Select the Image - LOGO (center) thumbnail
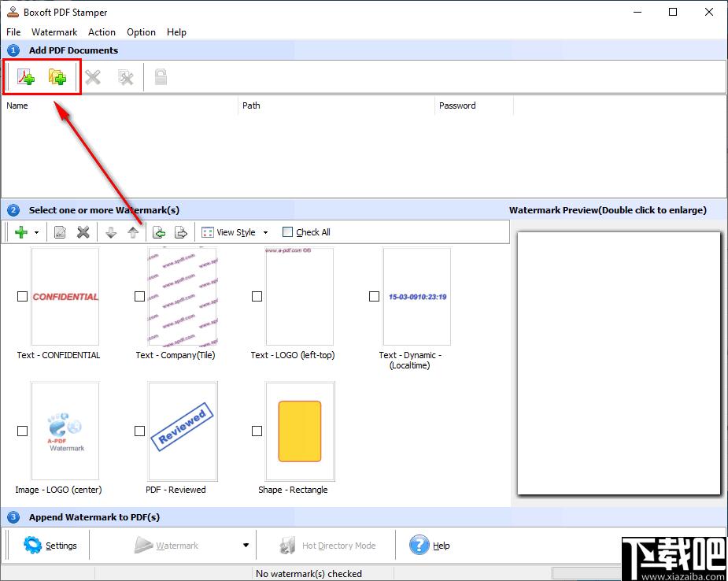This screenshot has height=581, width=728. tap(65, 431)
